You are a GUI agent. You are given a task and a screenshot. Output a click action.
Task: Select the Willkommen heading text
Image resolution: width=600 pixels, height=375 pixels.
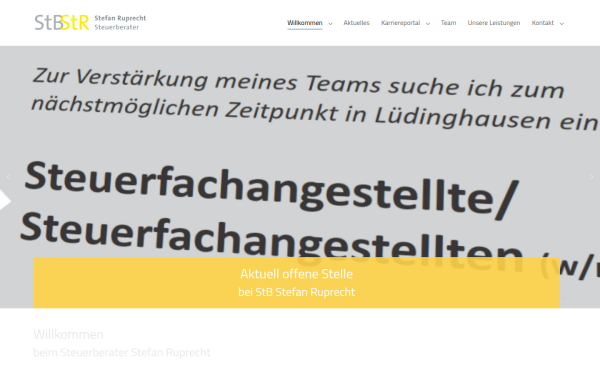pyautogui.click(x=68, y=334)
